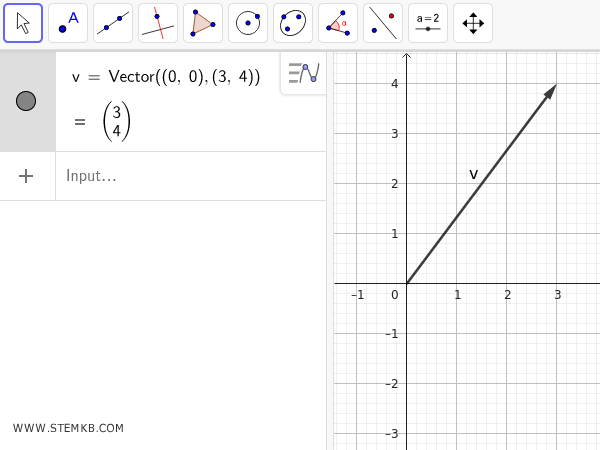The height and width of the screenshot is (450, 600).
Task: Pick the Perpendicular Line tool
Action: point(158,23)
